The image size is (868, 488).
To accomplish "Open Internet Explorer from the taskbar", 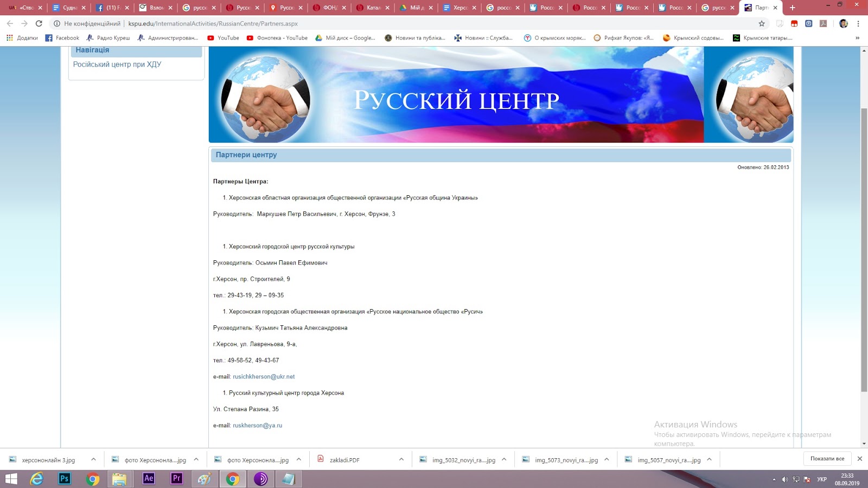I will 36,479.
